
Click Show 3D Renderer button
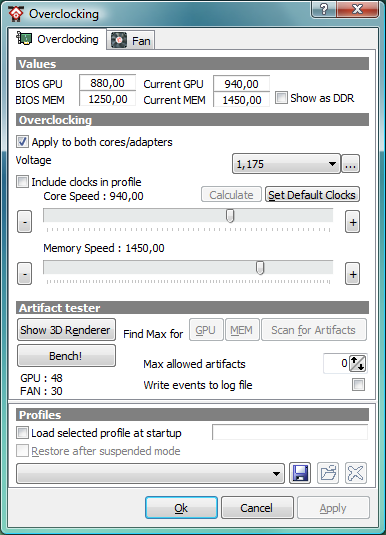point(67,330)
